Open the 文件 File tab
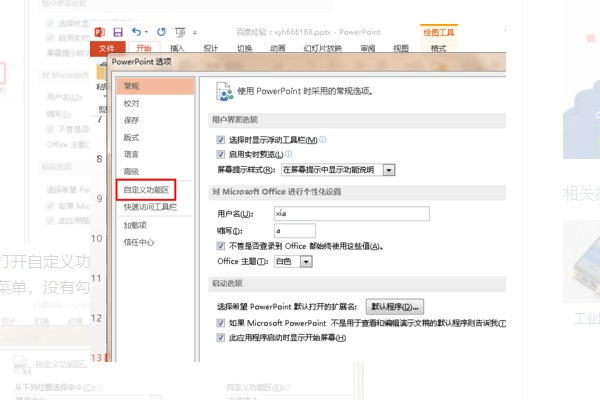Viewport: 600px width, 400px height. click(x=107, y=48)
